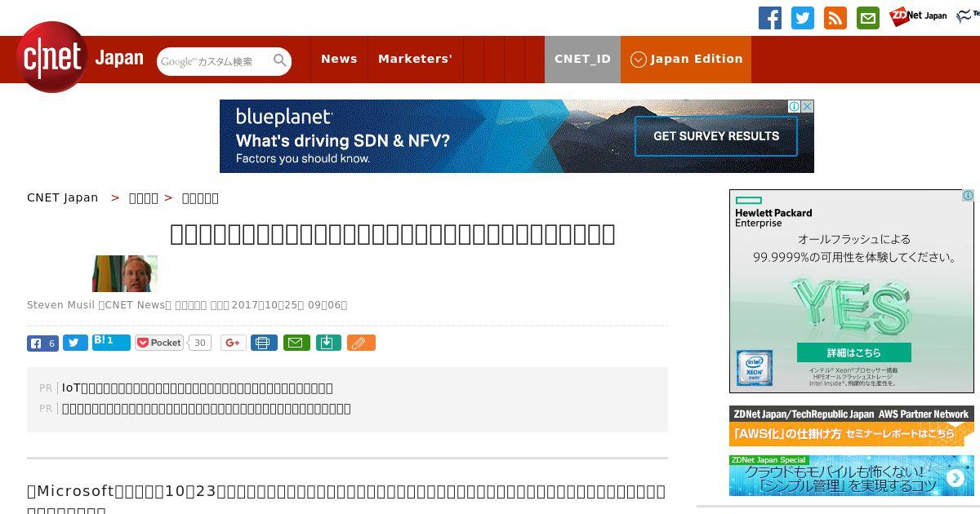
Task: Click the green 詳細はこちら button in HPE ad
Action: (854, 352)
